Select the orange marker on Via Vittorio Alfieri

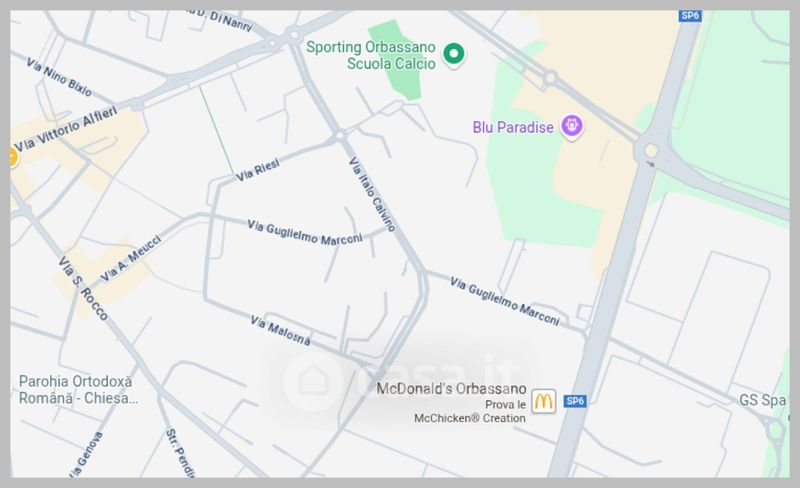pyautogui.click(x=12, y=156)
